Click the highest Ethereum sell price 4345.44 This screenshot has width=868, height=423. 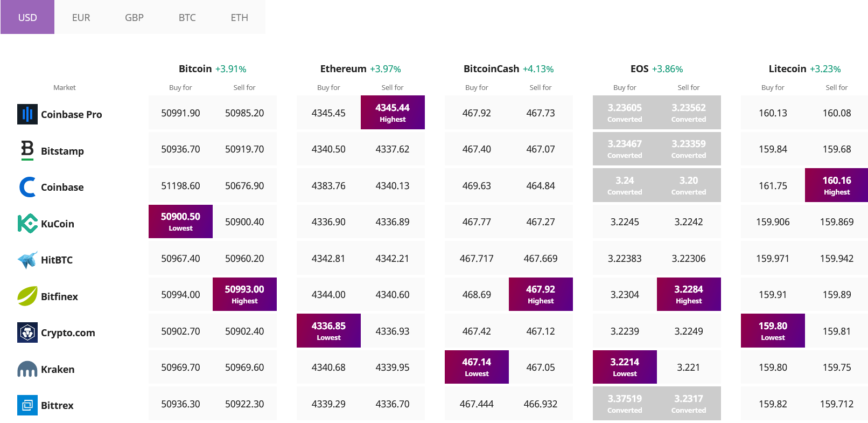(x=393, y=113)
